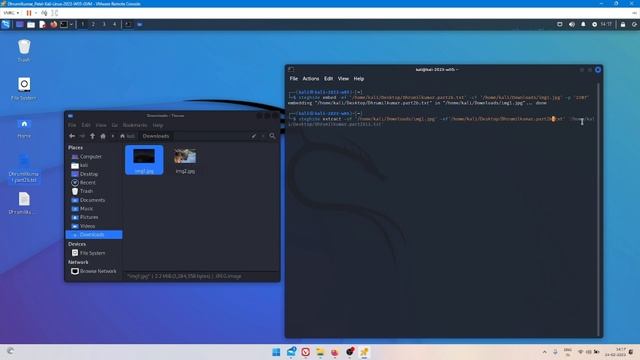Go to parent folder in Thunar
This screenshot has height=360, width=640.
(93, 136)
